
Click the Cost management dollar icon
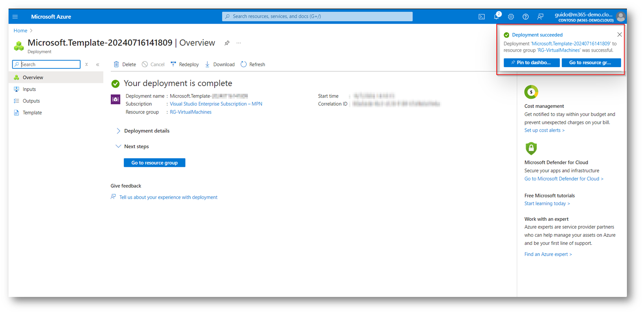(531, 92)
